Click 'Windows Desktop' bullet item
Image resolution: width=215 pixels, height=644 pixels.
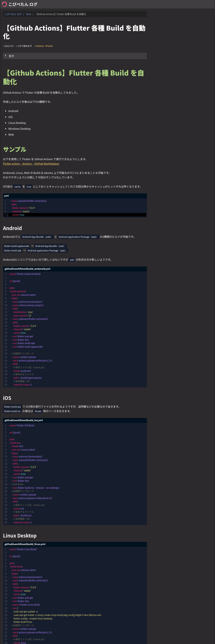(19, 129)
